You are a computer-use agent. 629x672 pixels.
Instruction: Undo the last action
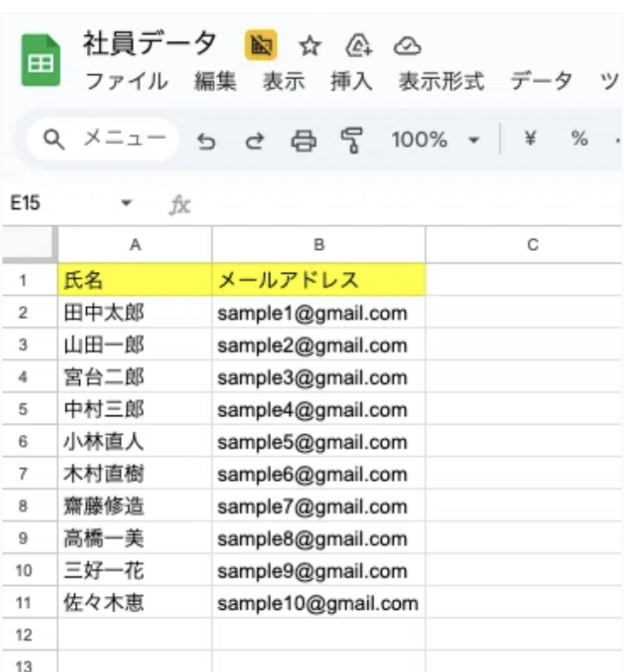point(206,141)
